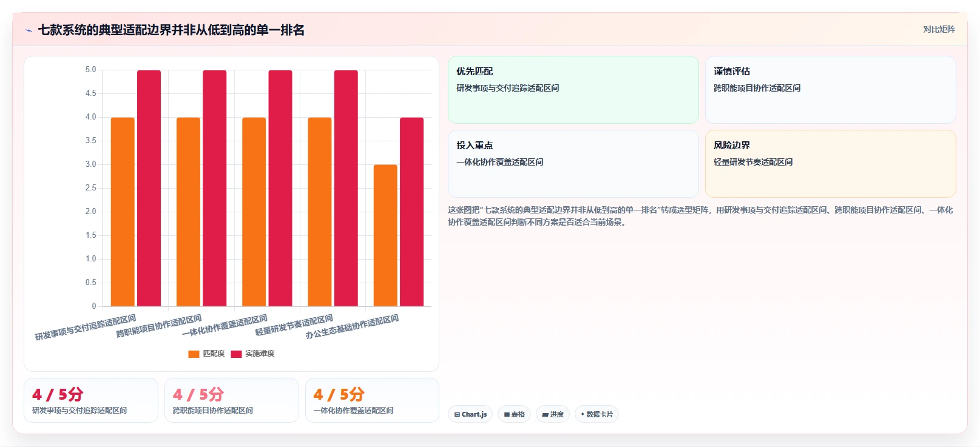Click the 进度 tag chip

point(552,414)
